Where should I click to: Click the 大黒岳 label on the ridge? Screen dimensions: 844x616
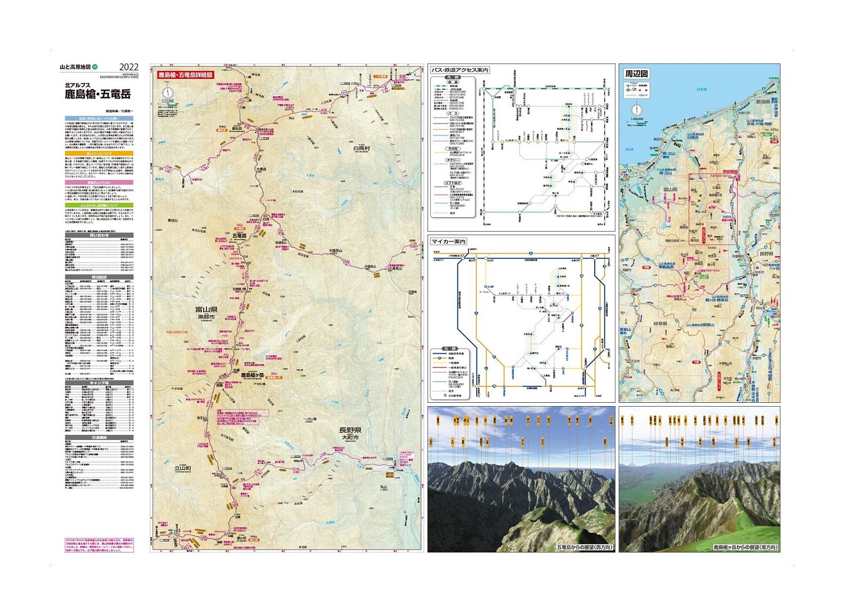[261, 169]
